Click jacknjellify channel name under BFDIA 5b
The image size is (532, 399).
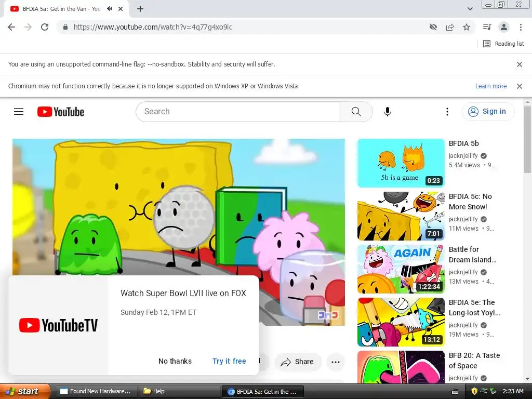coord(463,156)
